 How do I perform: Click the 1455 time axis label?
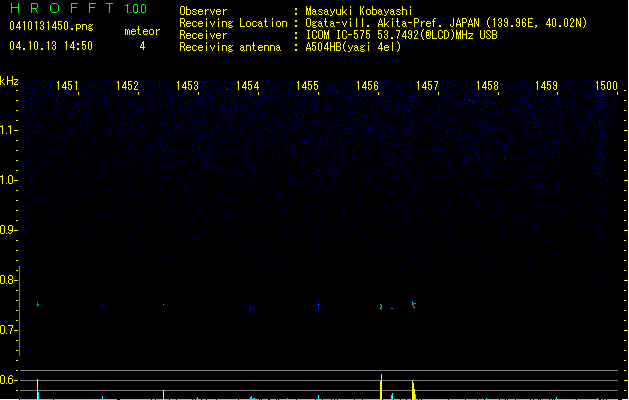307,86
